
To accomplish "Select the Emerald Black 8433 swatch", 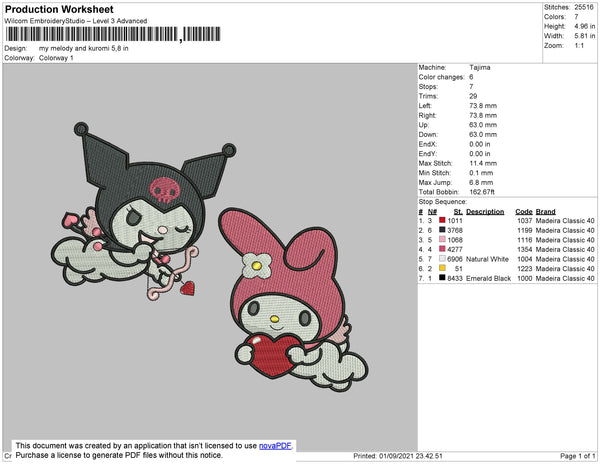I will [x=442, y=278].
